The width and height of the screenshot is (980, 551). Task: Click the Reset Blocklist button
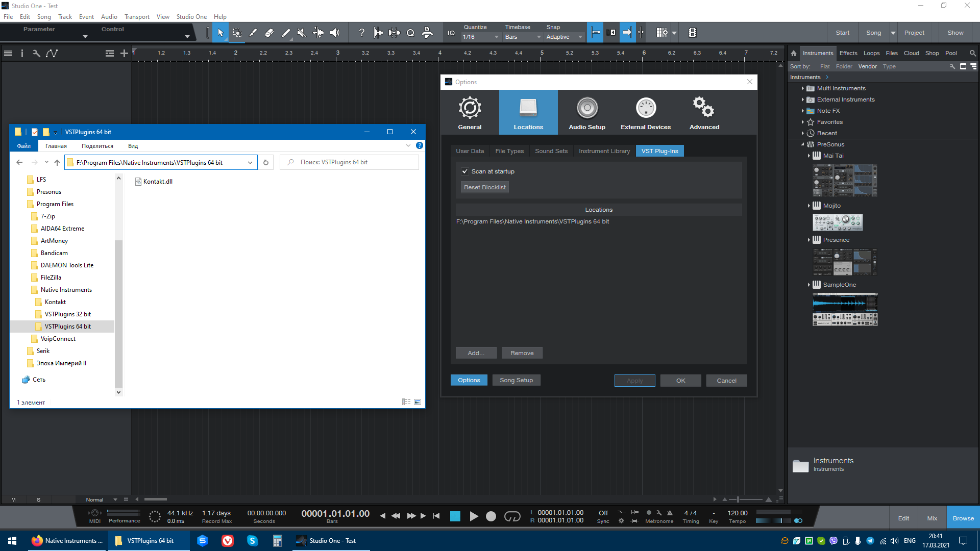pyautogui.click(x=484, y=187)
